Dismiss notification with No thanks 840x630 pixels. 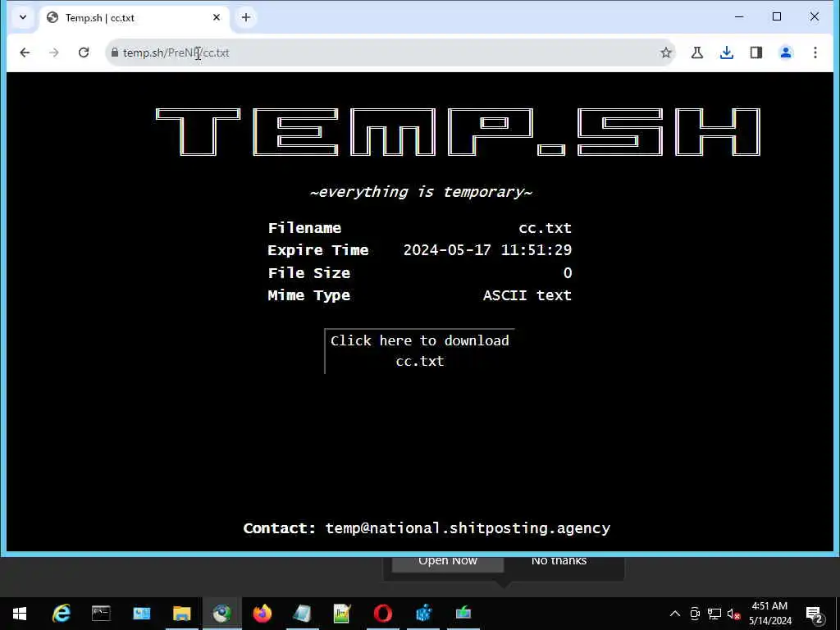[559, 561]
